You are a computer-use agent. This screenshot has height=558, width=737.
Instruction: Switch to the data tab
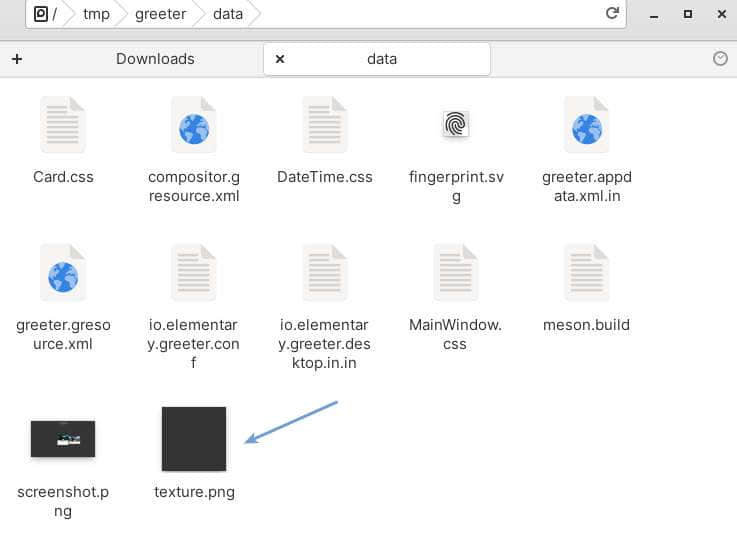pos(377,59)
